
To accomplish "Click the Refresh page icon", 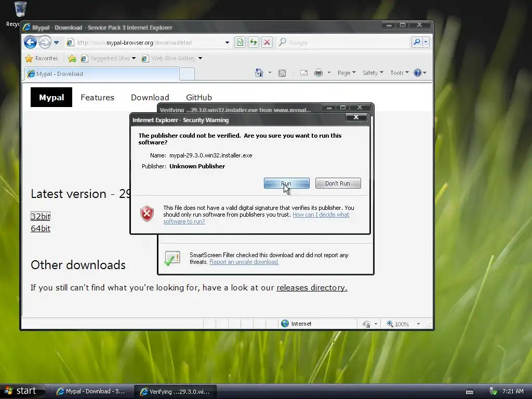I will click(254, 43).
